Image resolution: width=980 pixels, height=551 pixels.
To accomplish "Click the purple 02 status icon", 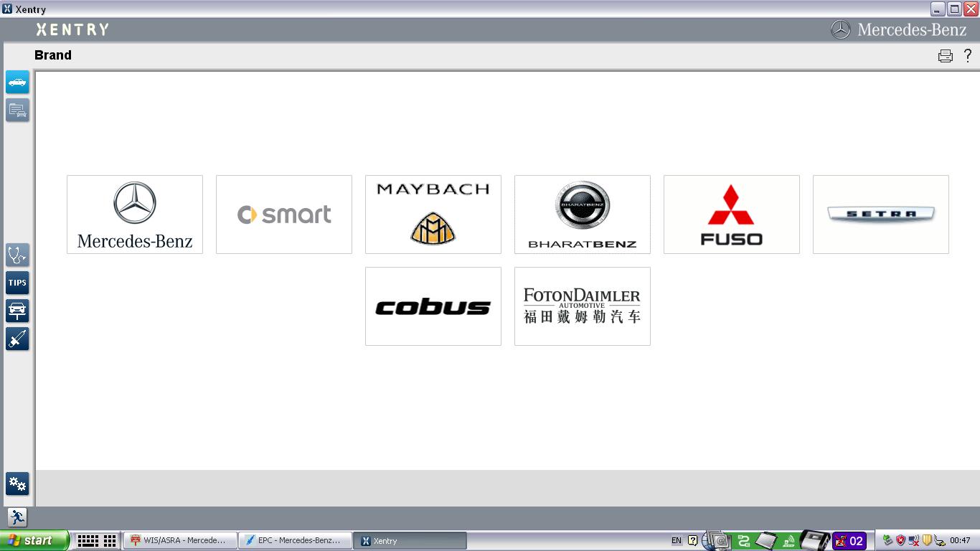I will (849, 541).
